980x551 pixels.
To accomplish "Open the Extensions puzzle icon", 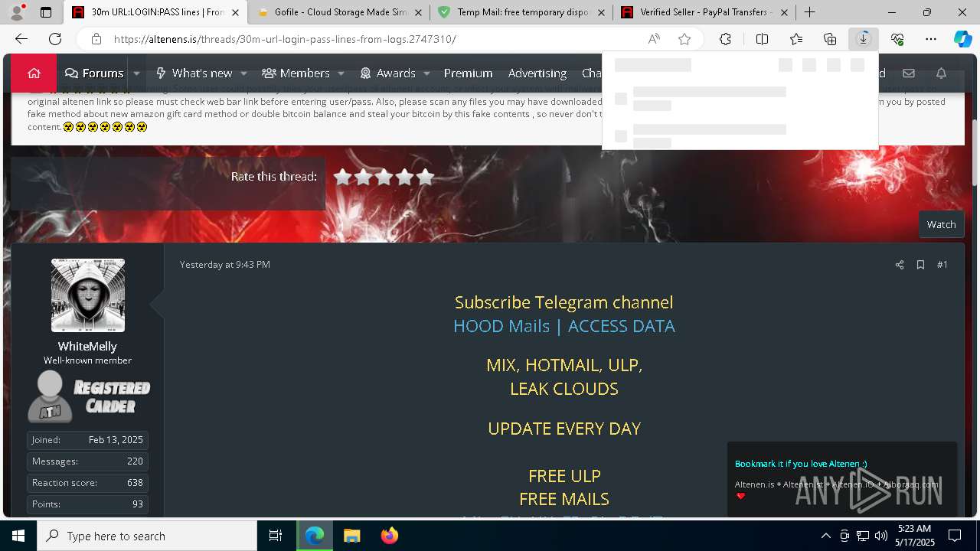I will (x=725, y=39).
